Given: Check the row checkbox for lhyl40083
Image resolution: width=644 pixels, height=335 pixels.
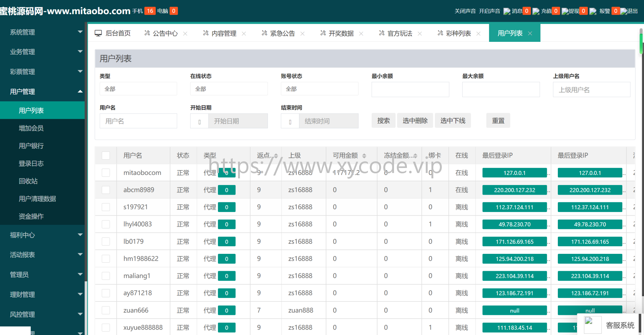Looking at the screenshot, I should click(x=106, y=224).
